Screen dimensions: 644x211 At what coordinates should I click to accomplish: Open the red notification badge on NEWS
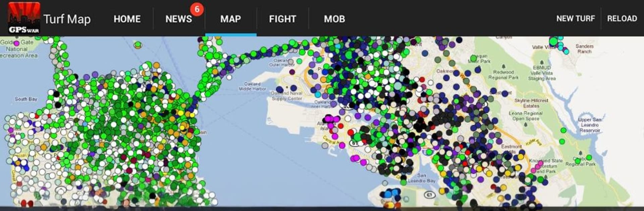(x=197, y=9)
